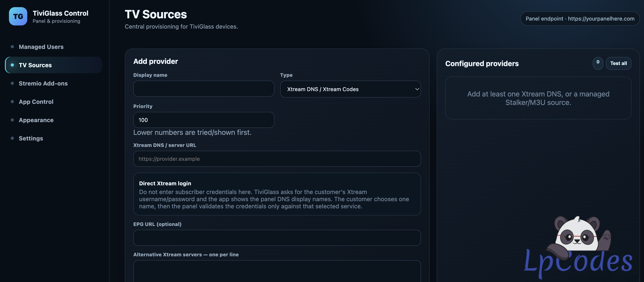Click the TiviGlass Control title
644x282 pixels.
61,13
